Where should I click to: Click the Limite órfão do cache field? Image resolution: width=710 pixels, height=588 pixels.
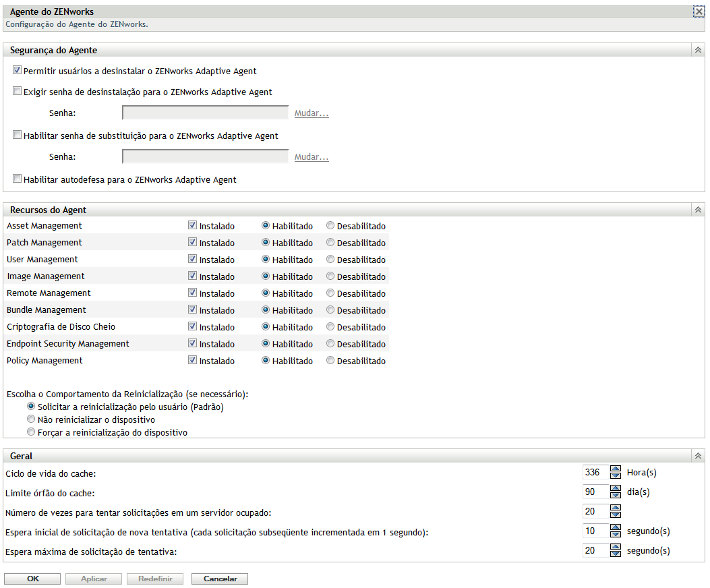click(596, 492)
